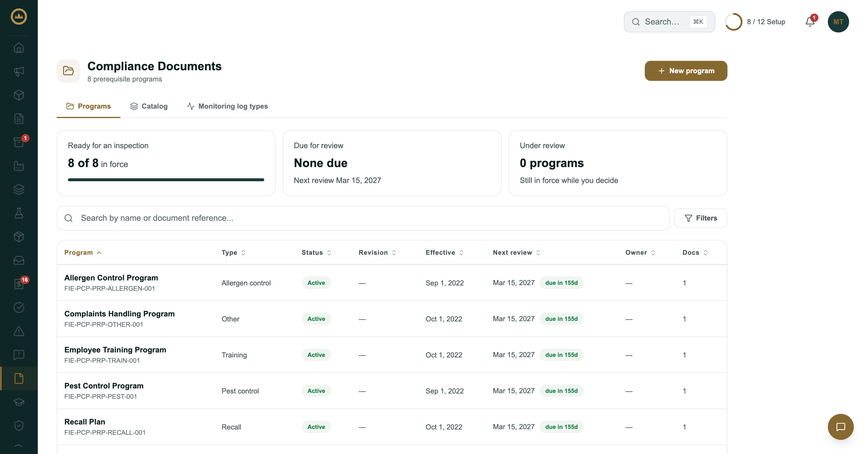Click due in 155d badge for Recall Plan

561,427
